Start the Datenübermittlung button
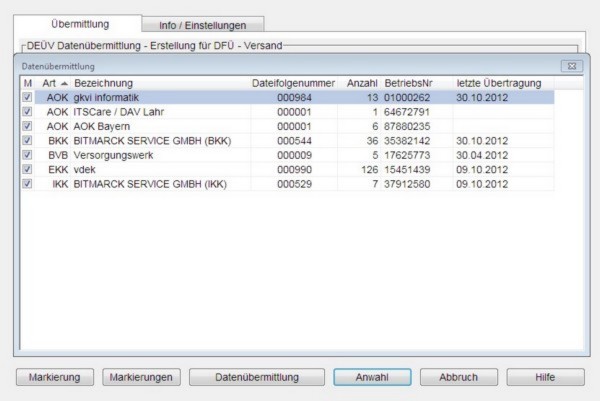This screenshot has height=401, width=600. pyautogui.click(x=257, y=377)
